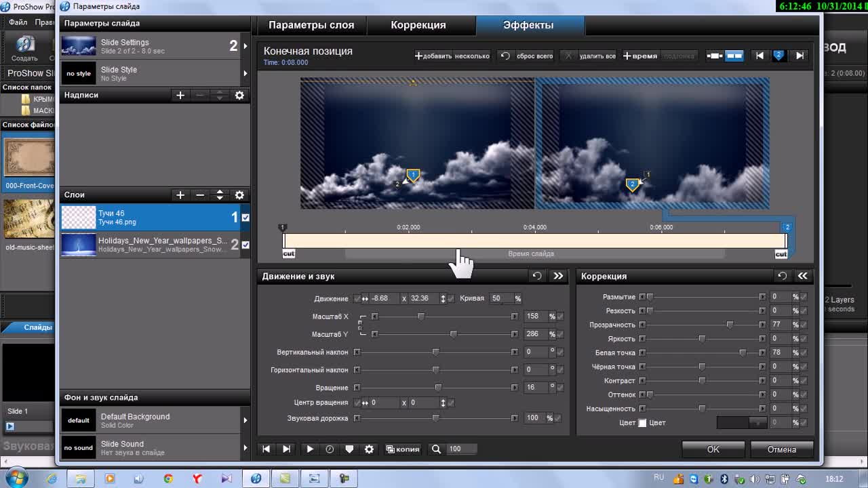Viewport: 868px width, 488px height.
Task: Switch to single preview pane view
Action: pos(714,56)
